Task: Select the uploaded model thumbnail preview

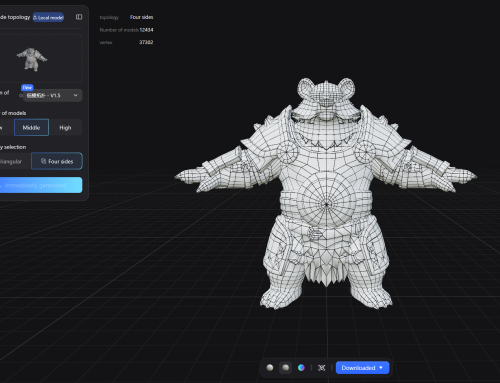Action: (32, 59)
